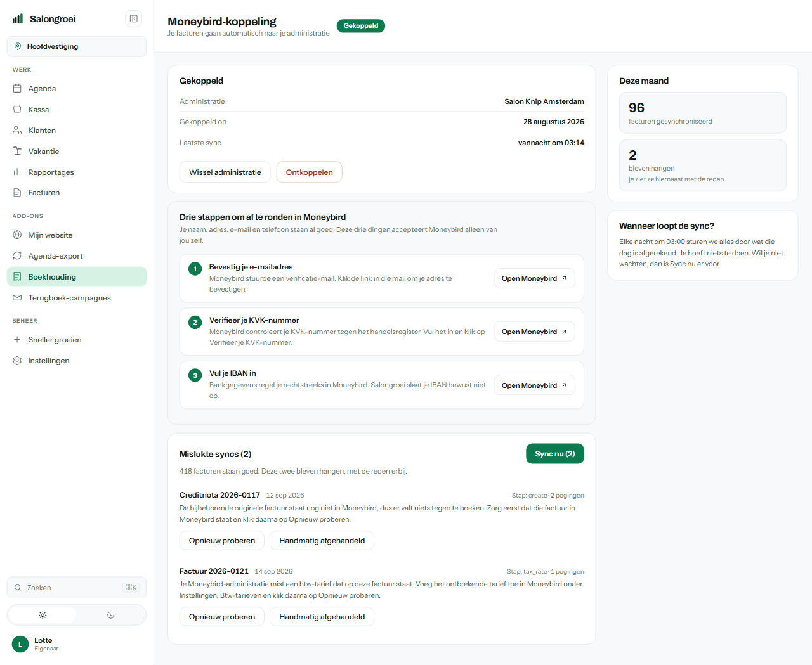Click the Agenda calendar icon

pos(17,89)
